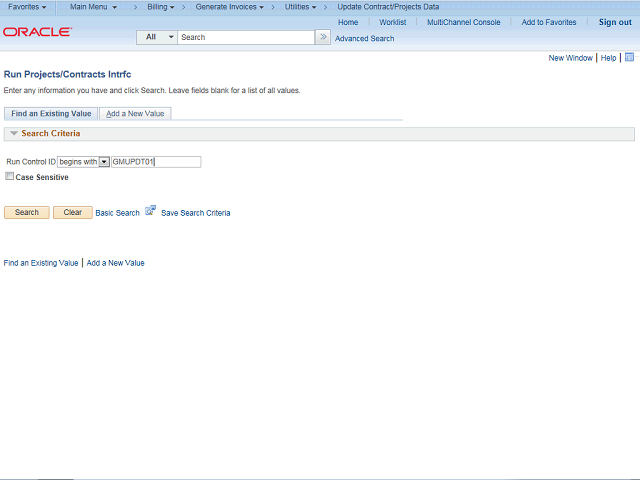640x480 pixels.
Task: Click the Run Projects/Contracts Intrfc heading
Action: pos(67,74)
